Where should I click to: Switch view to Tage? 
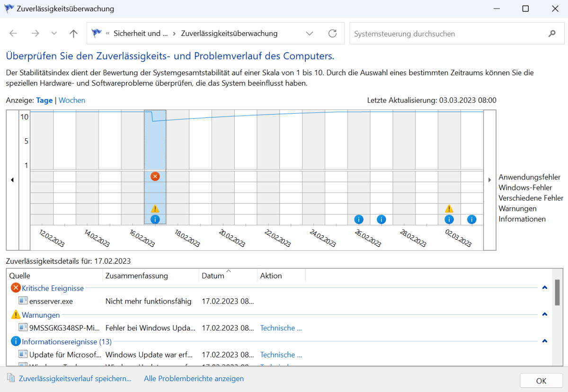pos(44,100)
